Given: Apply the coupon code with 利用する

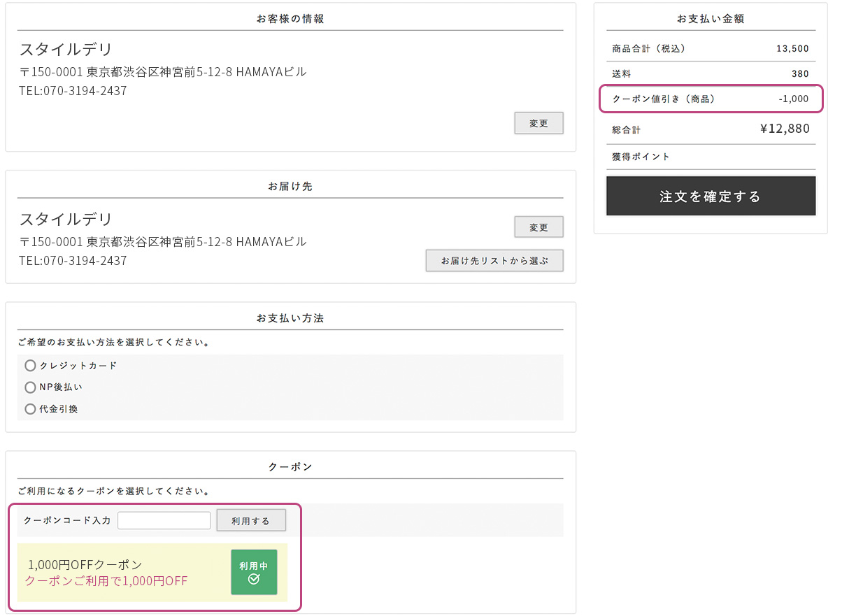Looking at the screenshot, I should click(250, 521).
